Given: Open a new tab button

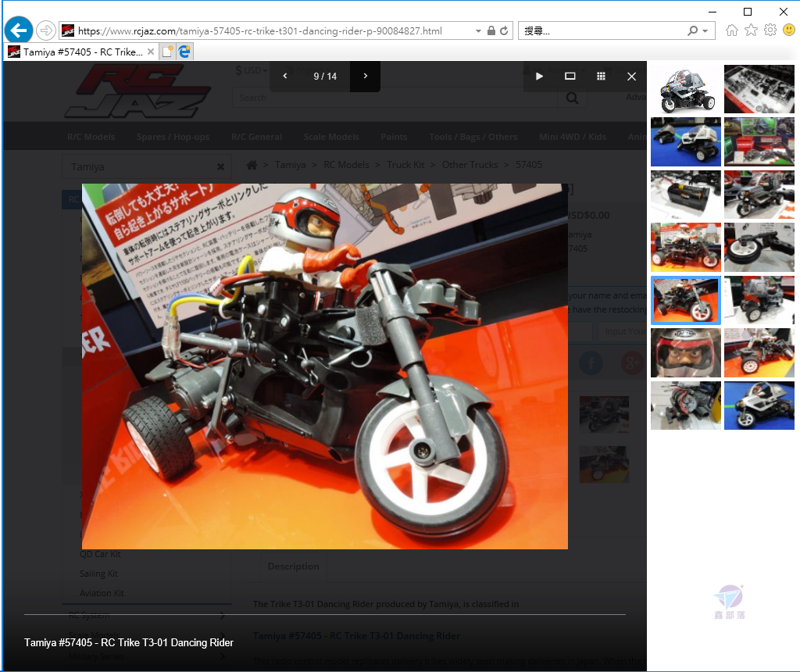Looking at the screenshot, I should pos(167,52).
